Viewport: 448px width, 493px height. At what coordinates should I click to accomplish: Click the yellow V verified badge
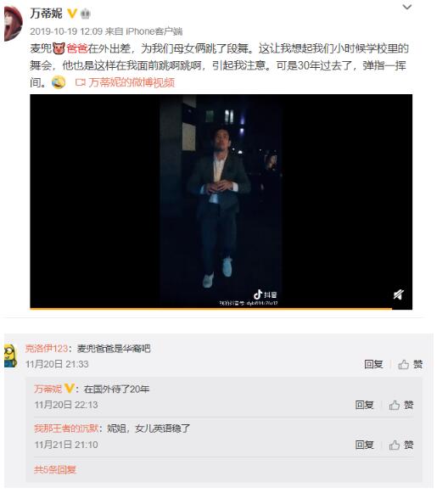point(72,14)
